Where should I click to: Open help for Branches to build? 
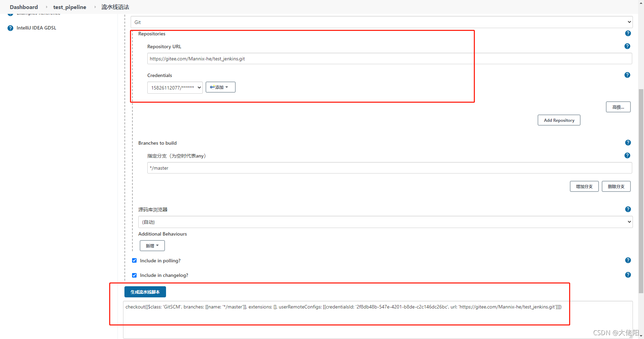point(628,143)
